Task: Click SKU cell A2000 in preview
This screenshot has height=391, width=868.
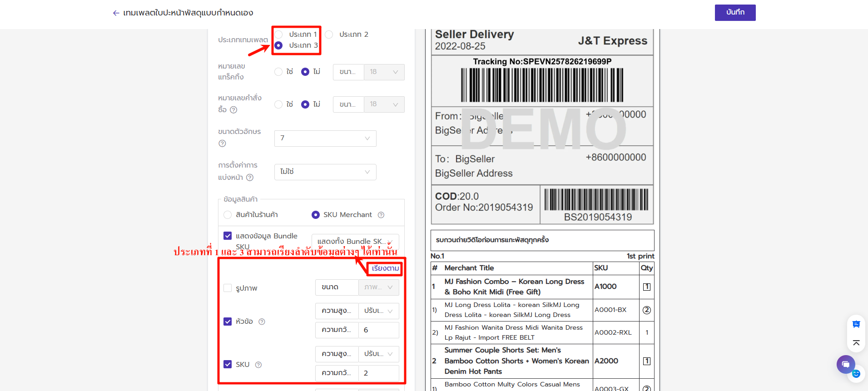Action: coord(606,361)
